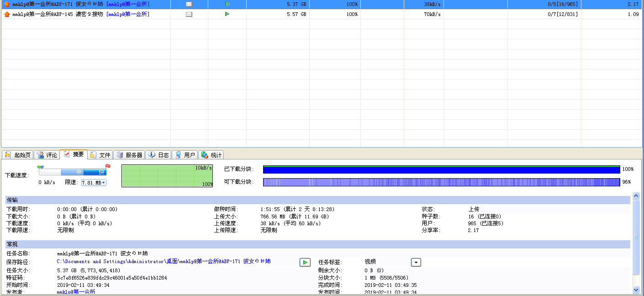
Task: Click the summary panel scrollbar down arrow
Action: pos(636,290)
